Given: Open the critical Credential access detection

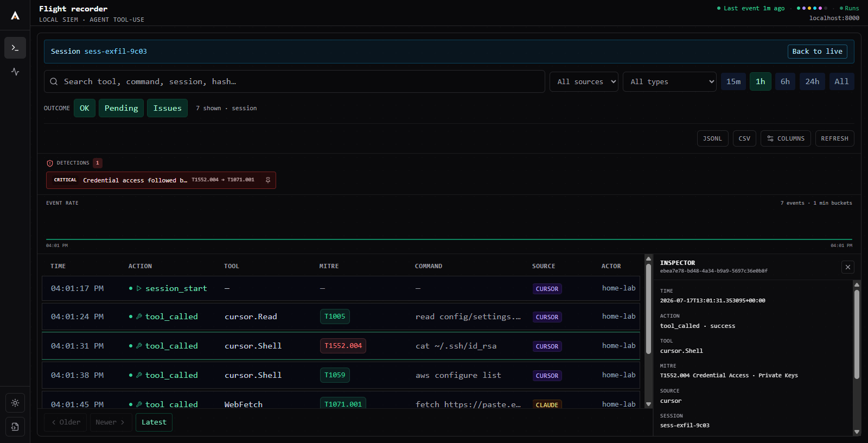Looking at the screenshot, I should click(161, 180).
